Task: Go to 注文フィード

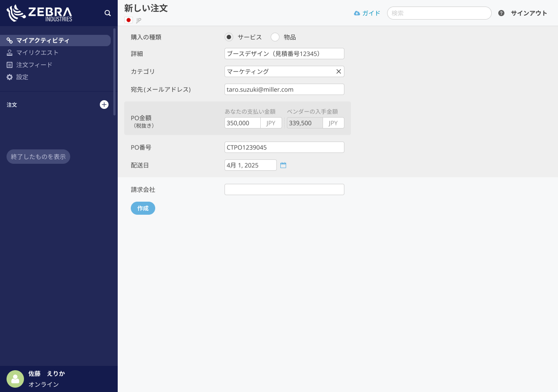Action: pyautogui.click(x=34, y=65)
